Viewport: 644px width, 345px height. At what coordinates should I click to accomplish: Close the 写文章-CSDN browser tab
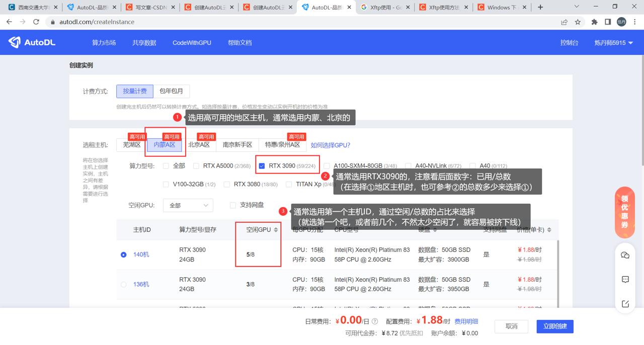174,8
